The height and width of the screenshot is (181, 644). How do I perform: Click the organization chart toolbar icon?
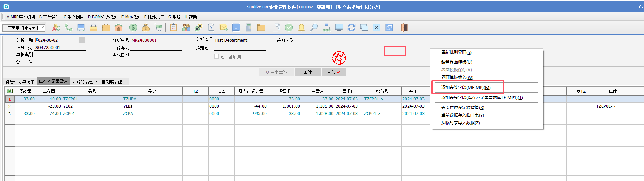[326, 27]
